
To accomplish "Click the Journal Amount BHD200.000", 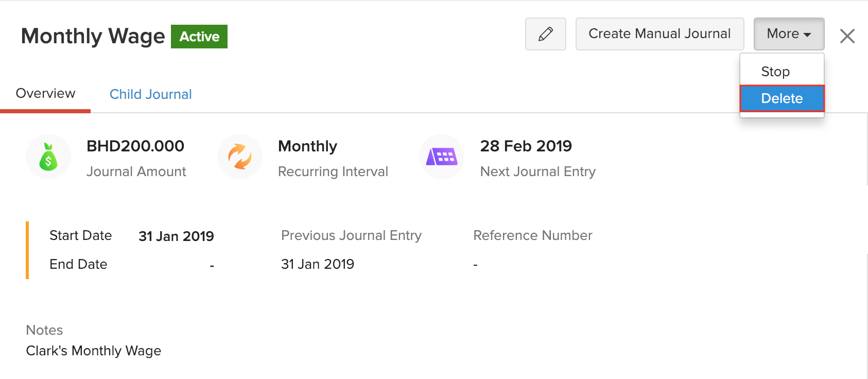I will [135, 146].
